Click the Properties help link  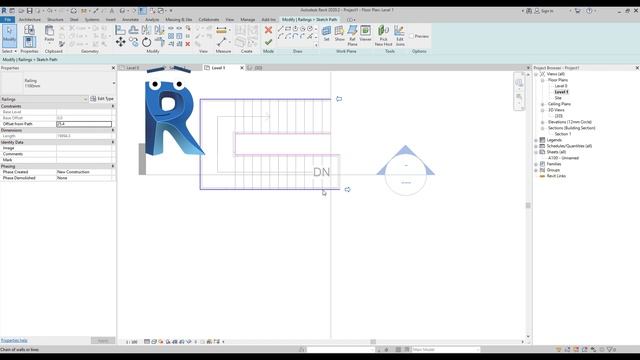(14, 340)
